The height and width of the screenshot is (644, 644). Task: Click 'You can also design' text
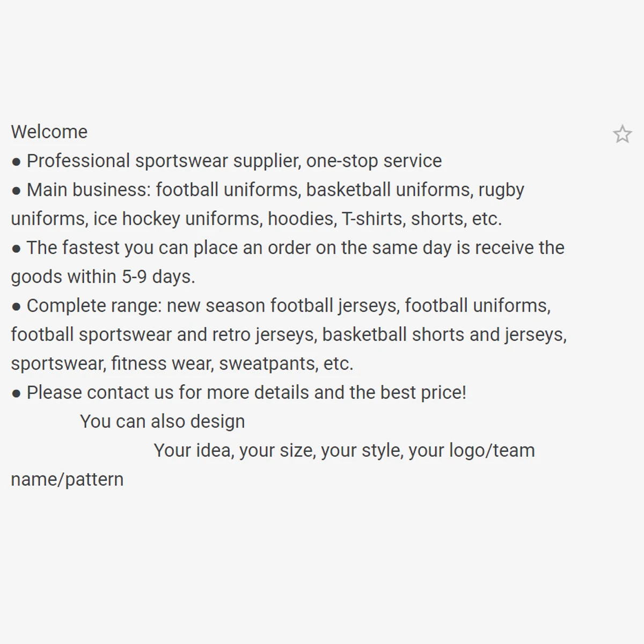(x=163, y=422)
